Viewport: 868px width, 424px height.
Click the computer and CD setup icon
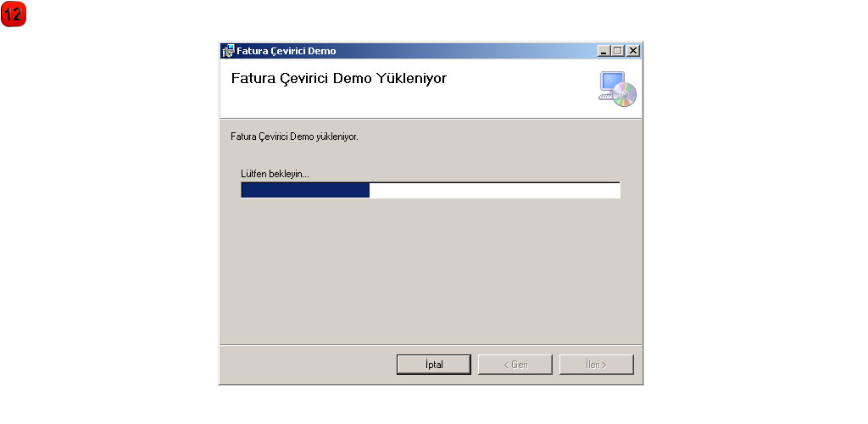617,88
